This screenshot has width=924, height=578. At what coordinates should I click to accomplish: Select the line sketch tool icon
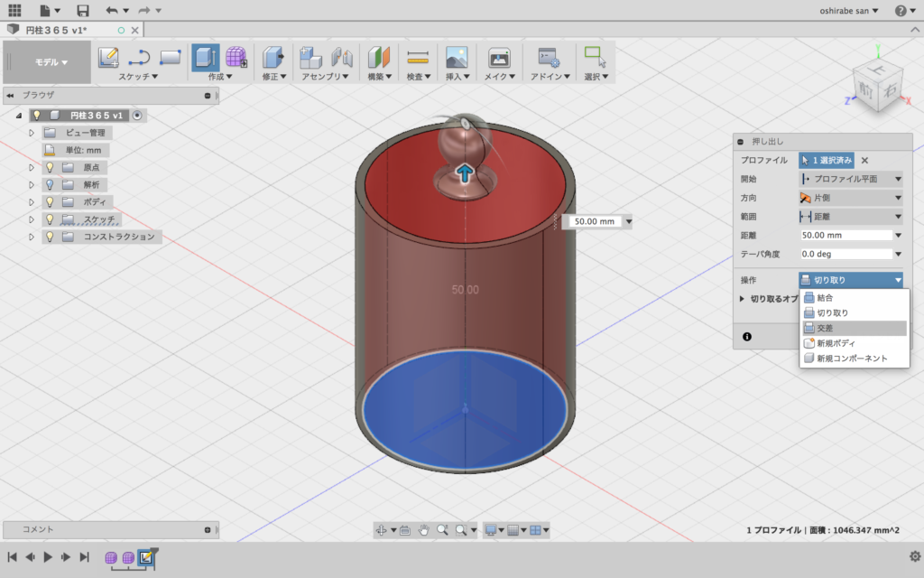pos(139,58)
